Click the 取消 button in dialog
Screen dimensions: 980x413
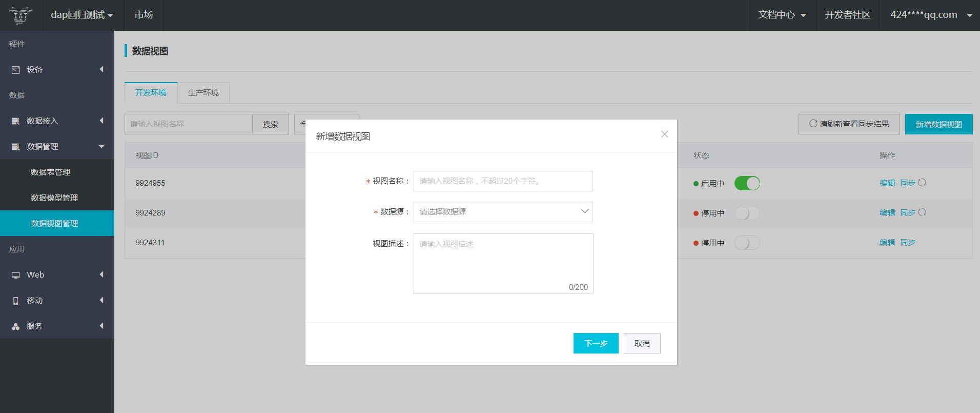pos(642,343)
